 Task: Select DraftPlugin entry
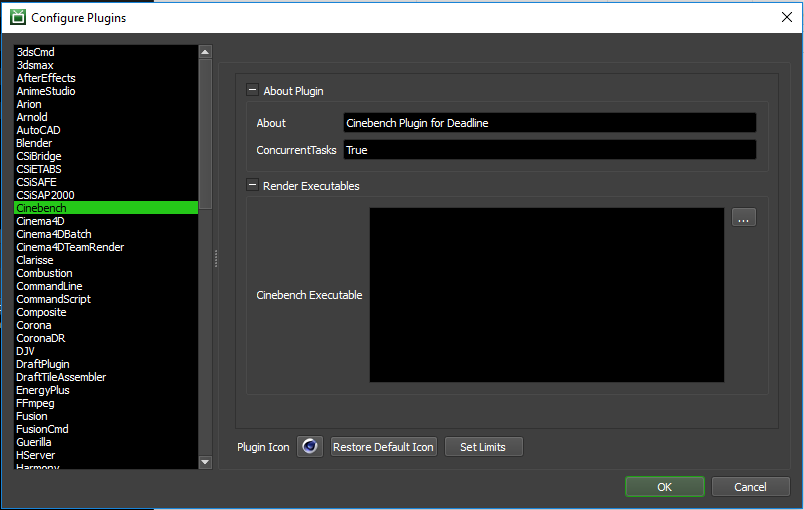point(106,364)
